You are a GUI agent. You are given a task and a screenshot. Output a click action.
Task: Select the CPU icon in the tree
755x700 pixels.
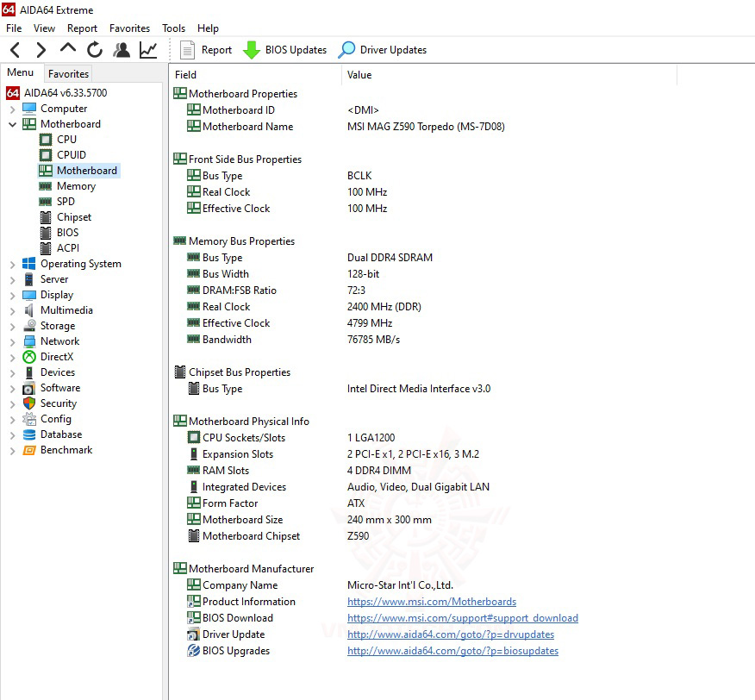coord(46,140)
